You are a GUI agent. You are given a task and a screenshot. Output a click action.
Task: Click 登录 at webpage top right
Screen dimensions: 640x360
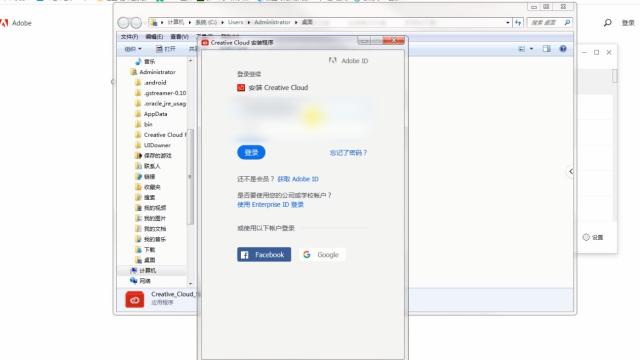(x=628, y=23)
